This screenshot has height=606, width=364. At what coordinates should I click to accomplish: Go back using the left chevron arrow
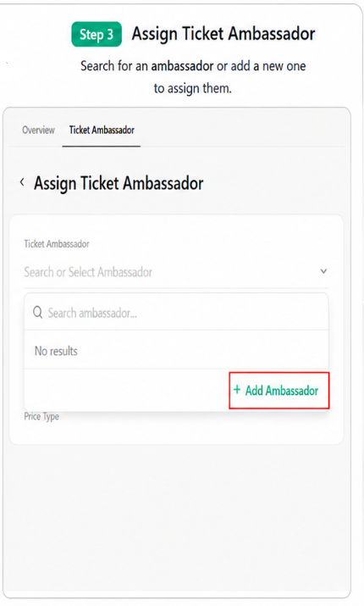pyautogui.click(x=22, y=182)
